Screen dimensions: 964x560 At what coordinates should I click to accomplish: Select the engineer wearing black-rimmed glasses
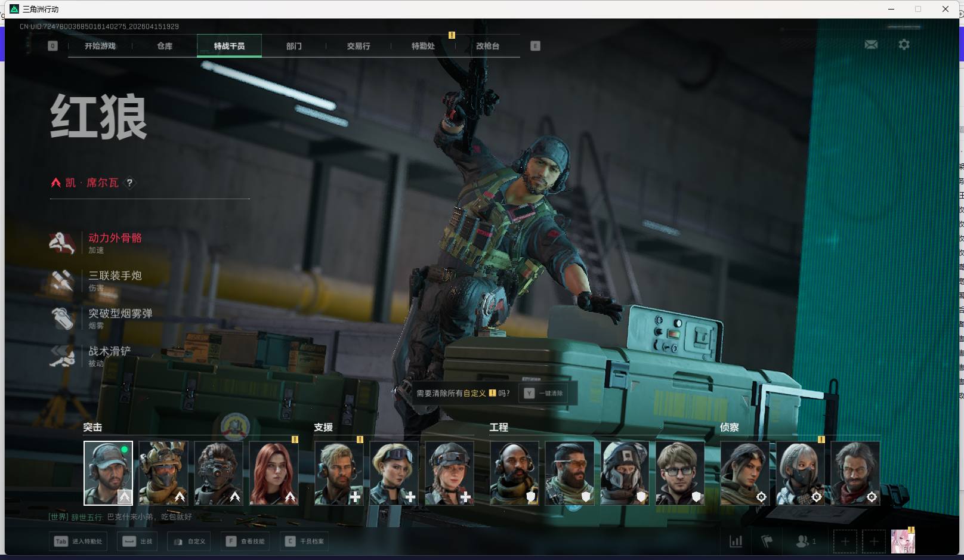(x=680, y=473)
